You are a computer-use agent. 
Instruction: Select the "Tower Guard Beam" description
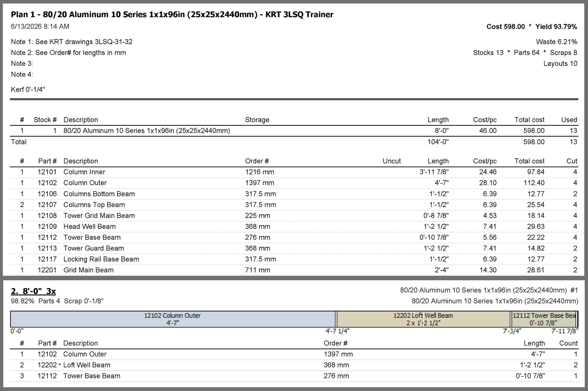click(94, 248)
